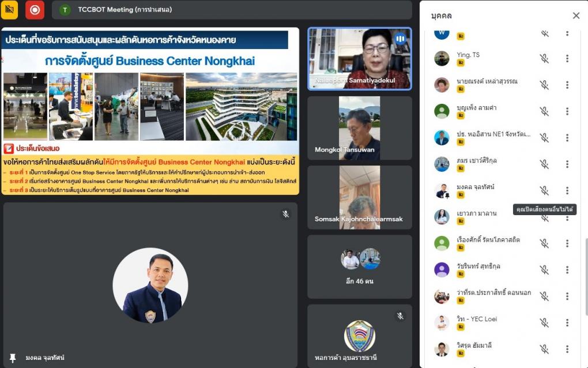Click เยาวภา มาลาน's avatar
Viewport: 588px width, 368px height.
click(442, 217)
